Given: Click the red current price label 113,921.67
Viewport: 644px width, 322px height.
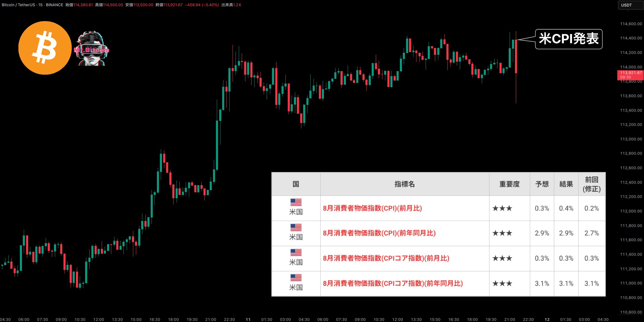Looking at the screenshot, I should pyautogui.click(x=630, y=75).
